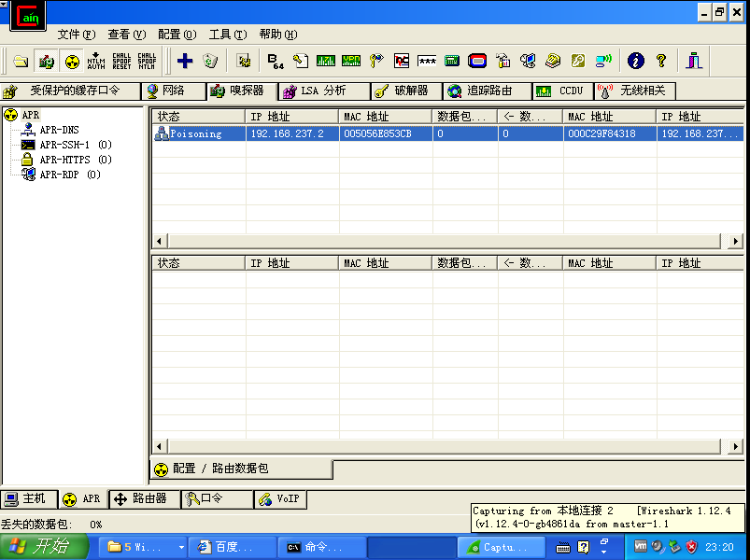Expand the grouped '5 Wi...' taskbar button
This screenshot has height=560, width=750.
[x=145, y=547]
